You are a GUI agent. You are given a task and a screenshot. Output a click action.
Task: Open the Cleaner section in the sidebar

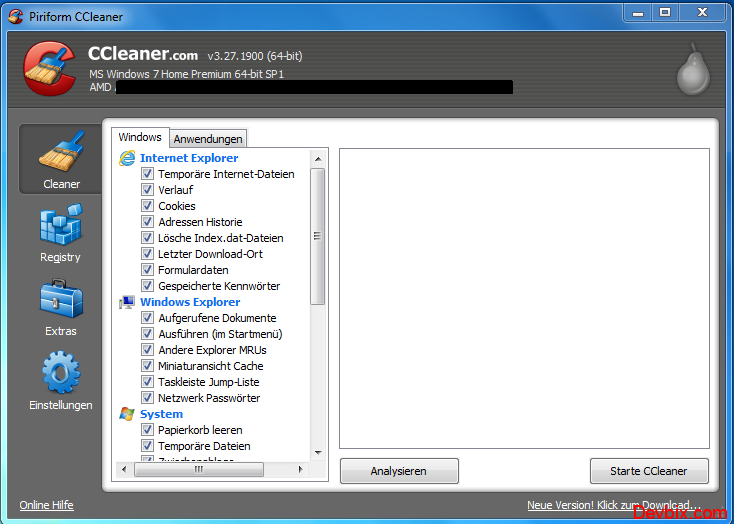(x=61, y=159)
